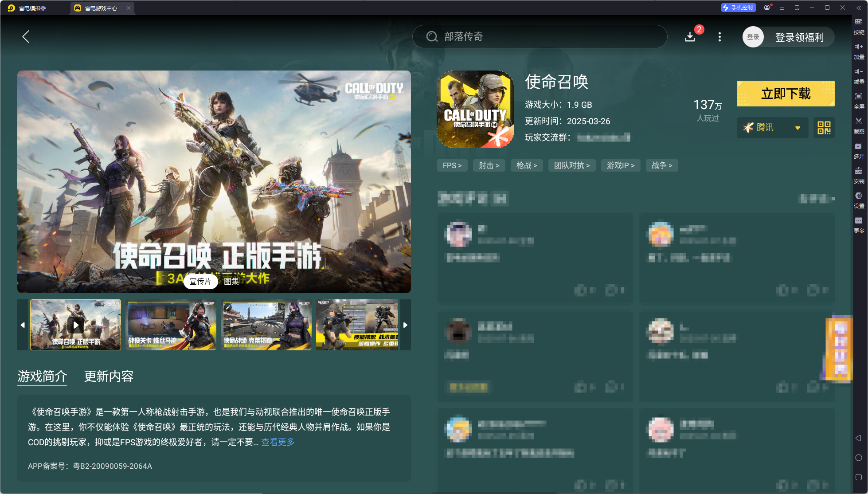This screenshot has width=868, height=494.
Task: Select the video thumbnail 使命召唤 正版手游
Action: point(75,325)
